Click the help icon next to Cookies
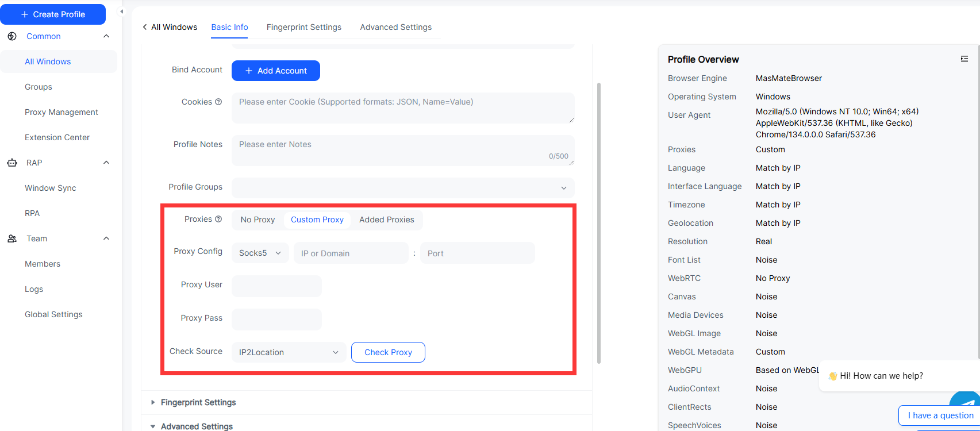Image resolution: width=980 pixels, height=431 pixels. tap(218, 102)
